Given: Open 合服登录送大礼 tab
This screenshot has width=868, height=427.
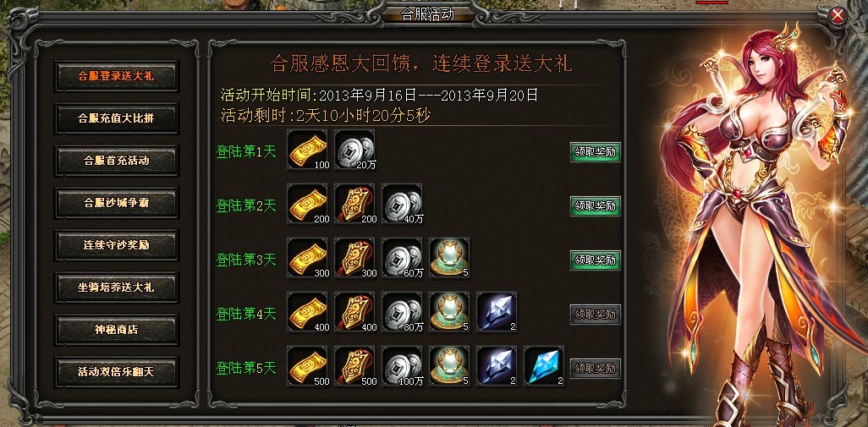Looking at the screenshot, I should 116,76.
